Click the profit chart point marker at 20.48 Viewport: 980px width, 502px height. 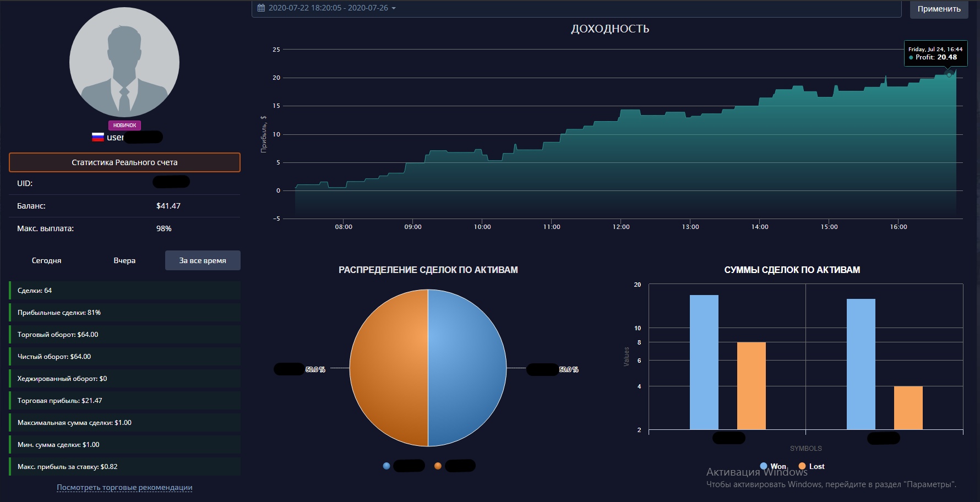949,74
